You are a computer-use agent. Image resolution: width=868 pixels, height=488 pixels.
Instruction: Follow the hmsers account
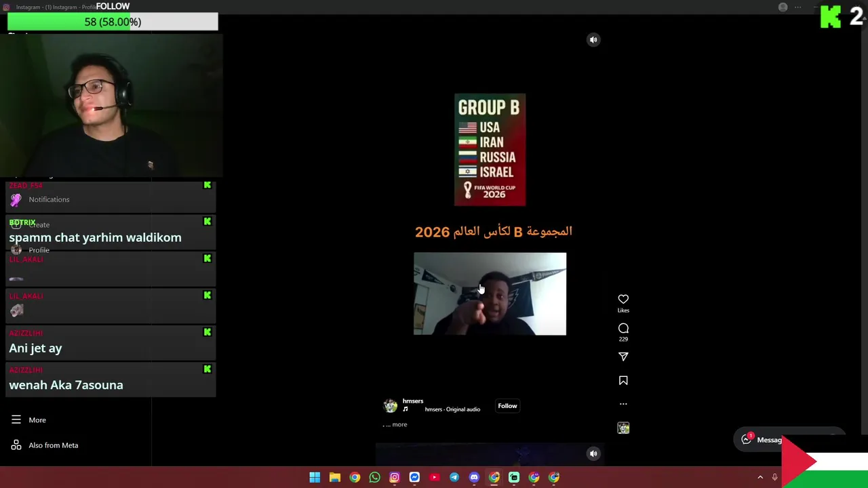tap(507, 406)
